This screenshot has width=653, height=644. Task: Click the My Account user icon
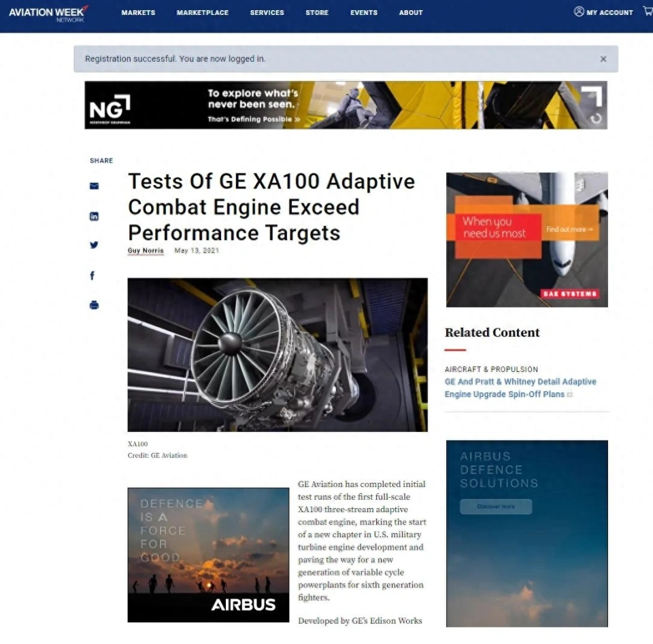579,12
